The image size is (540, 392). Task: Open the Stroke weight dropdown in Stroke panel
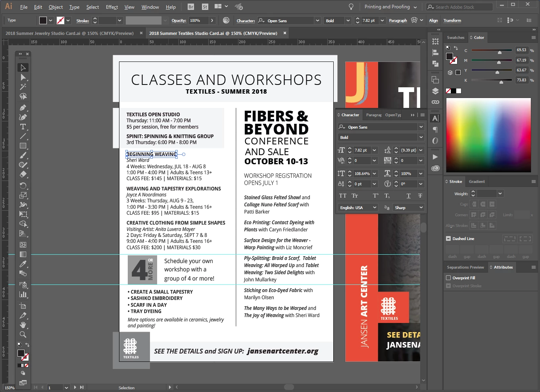click(500, 194)
